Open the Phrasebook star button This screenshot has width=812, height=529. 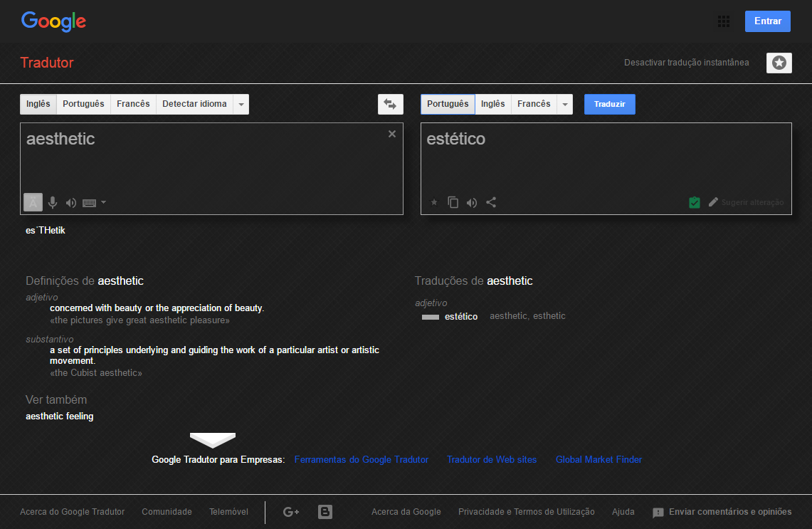coord(779,63)
